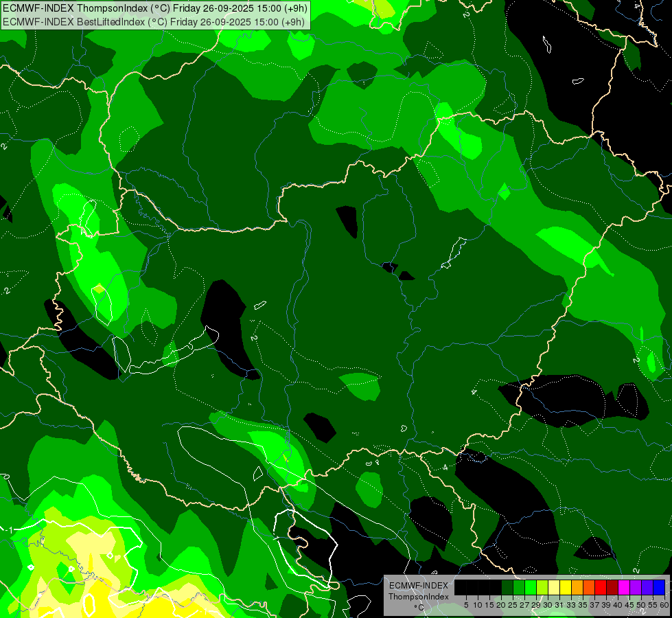Select the medium green 25–27 legend swatch
This screenshot has width=672, height=618.
click(518, 587)
